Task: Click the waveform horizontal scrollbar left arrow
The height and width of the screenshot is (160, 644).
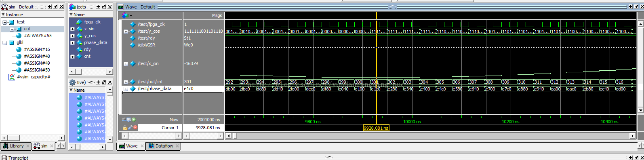Action: click(228, 136)
